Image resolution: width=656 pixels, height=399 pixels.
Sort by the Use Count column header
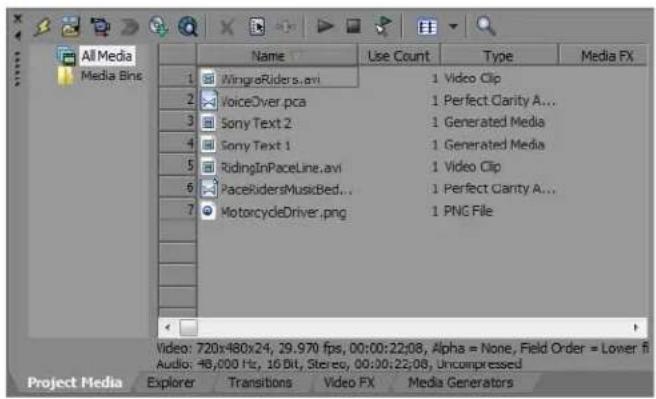coord(399,55)
